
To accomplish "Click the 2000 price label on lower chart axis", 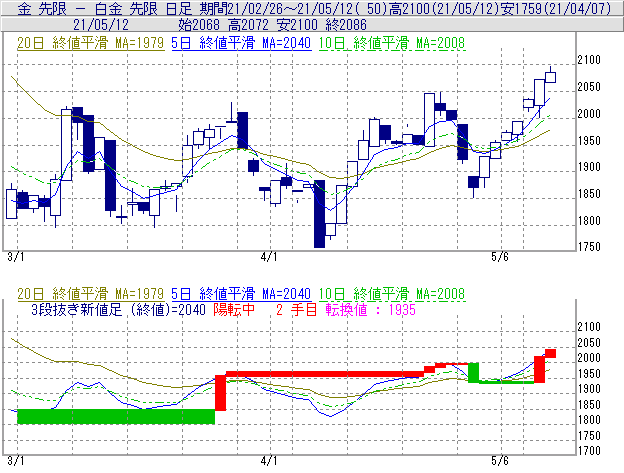I will (589, 358).
